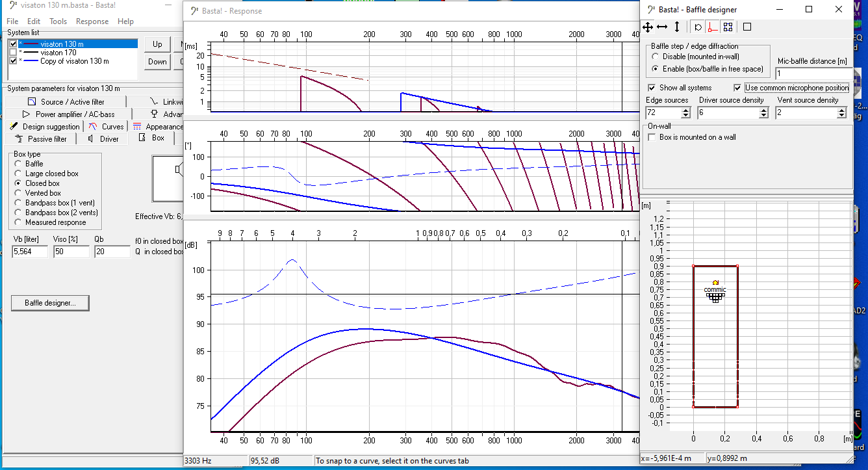Click the Baffle designer... button
This screenshot has height=470, width=868.
pyautogui.click(x=50, y=303)
